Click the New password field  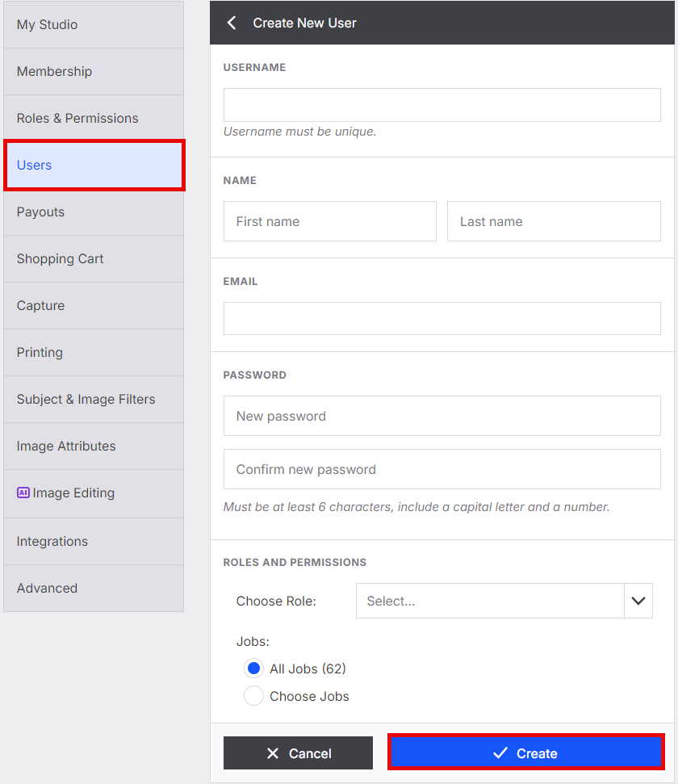442,416
